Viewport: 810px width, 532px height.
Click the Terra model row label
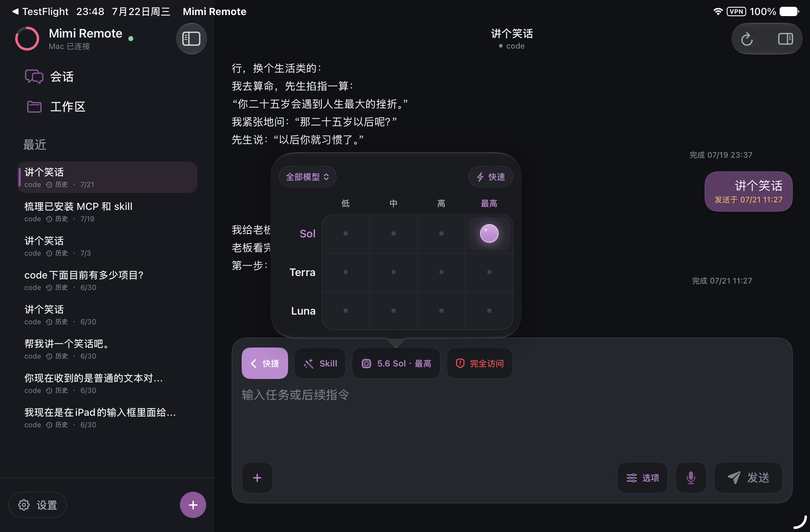[x=302, y=272]
